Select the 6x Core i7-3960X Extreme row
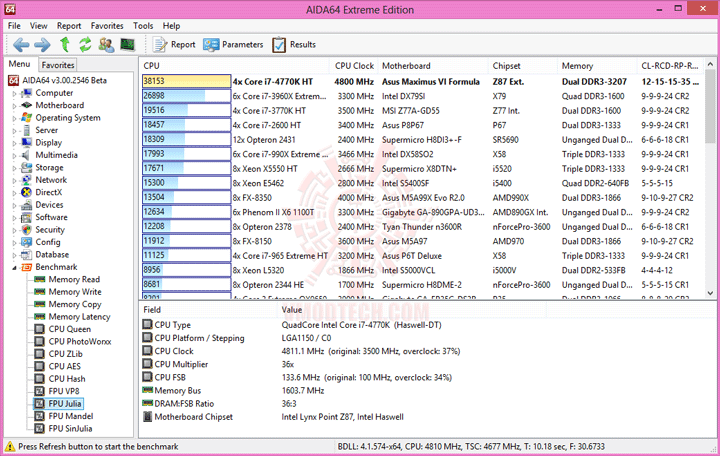 click(422, 96)
